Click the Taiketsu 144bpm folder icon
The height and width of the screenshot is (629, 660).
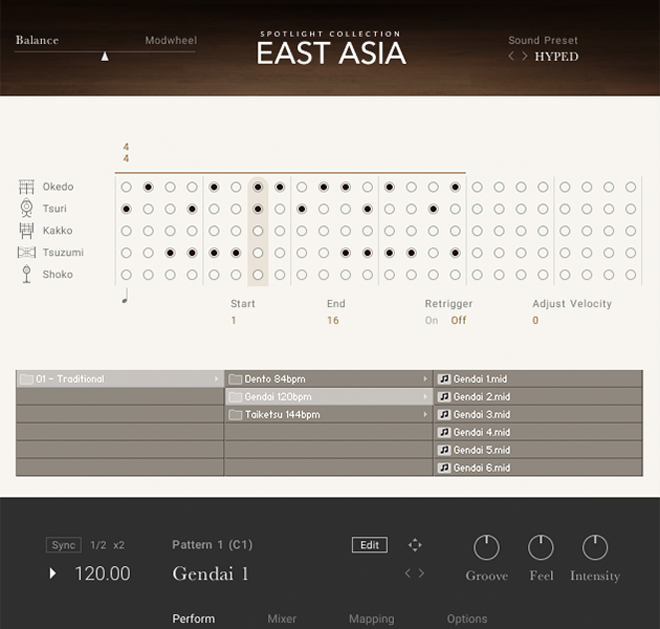click(x=235, y=414)
